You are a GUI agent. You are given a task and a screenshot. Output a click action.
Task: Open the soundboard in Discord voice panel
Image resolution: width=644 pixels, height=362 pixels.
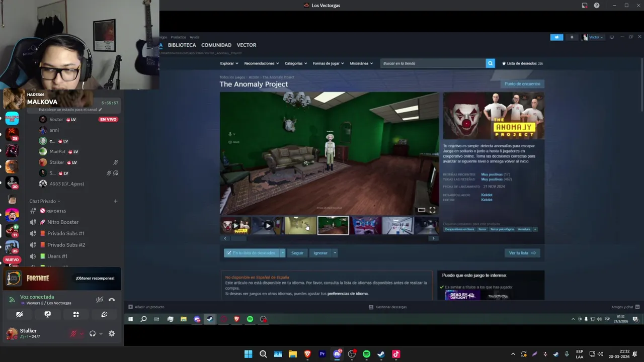point(104,314)
